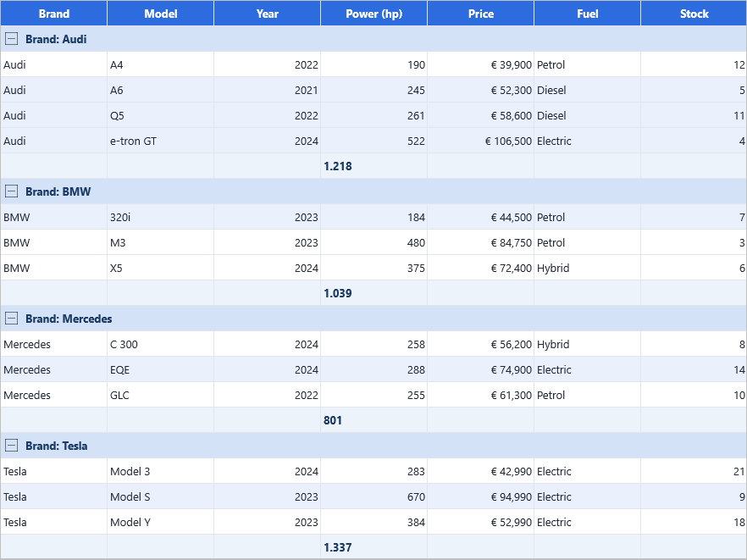Sort by the Stock column header
The image size is (747, 560).
point(694,14)
